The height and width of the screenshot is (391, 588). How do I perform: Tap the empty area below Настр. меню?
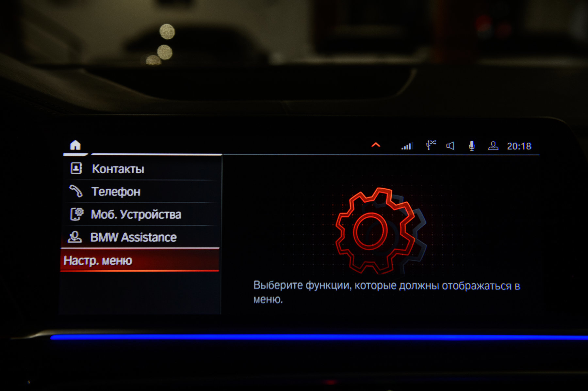coord(140,293)
